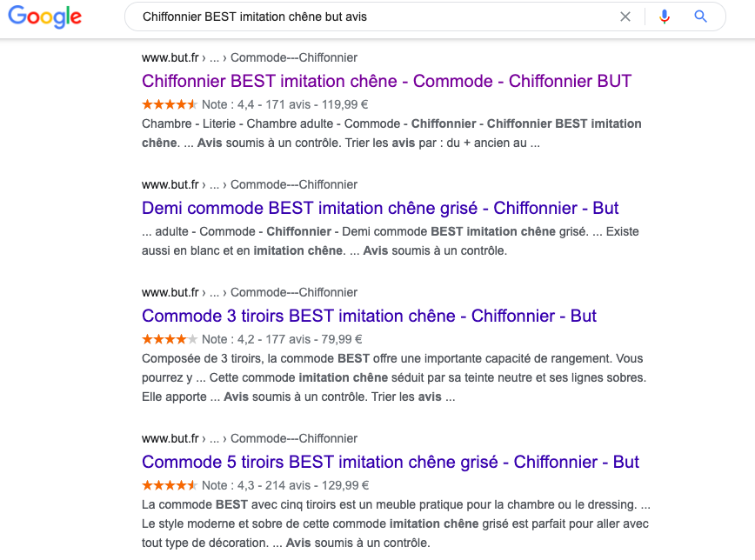
Task: Open the Chiffonnier BEST imitation chêne result
Action: tap(386, 81)
